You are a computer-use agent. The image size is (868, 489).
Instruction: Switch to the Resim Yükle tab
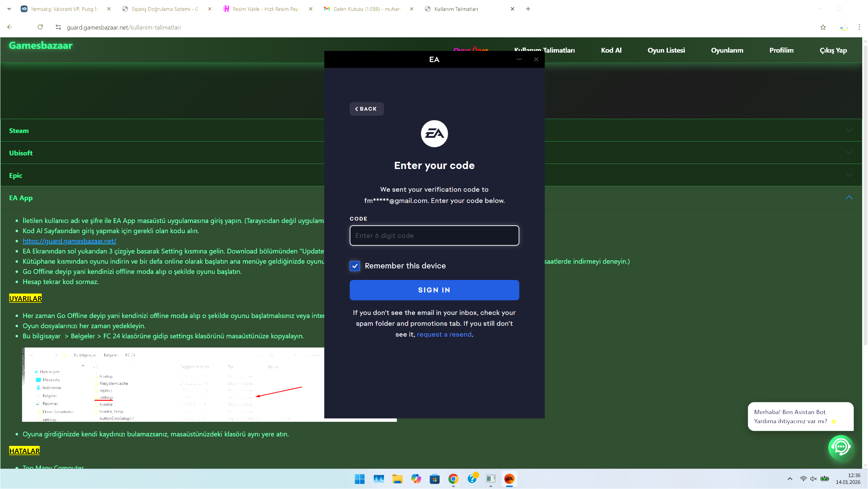tap(266, 9)
